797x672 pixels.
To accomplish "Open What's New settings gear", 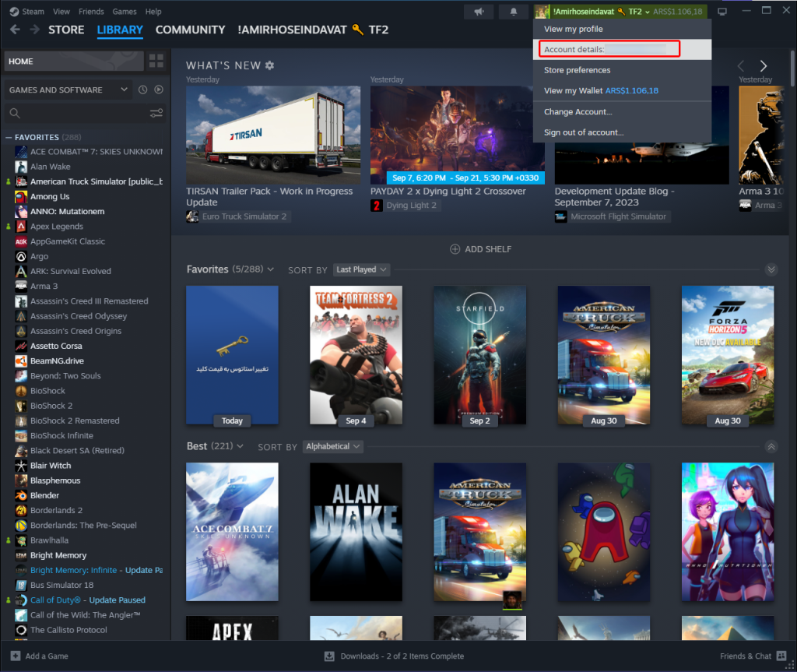I will point(270,65).
